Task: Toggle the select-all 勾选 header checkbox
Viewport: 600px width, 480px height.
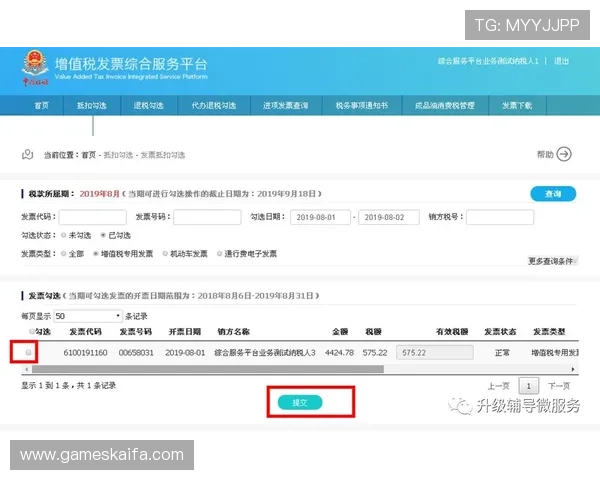Action: 31,331
